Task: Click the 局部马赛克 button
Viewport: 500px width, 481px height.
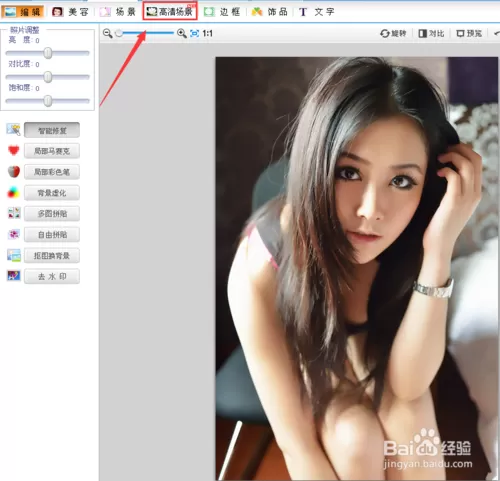Action: coord(52,151)
